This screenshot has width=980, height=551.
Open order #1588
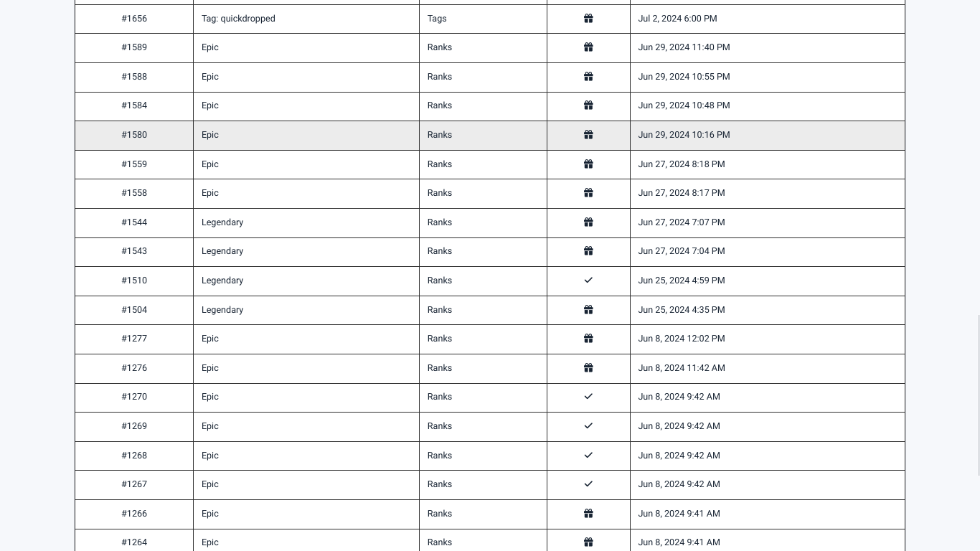pyautogui.click(x=134, y=77)
